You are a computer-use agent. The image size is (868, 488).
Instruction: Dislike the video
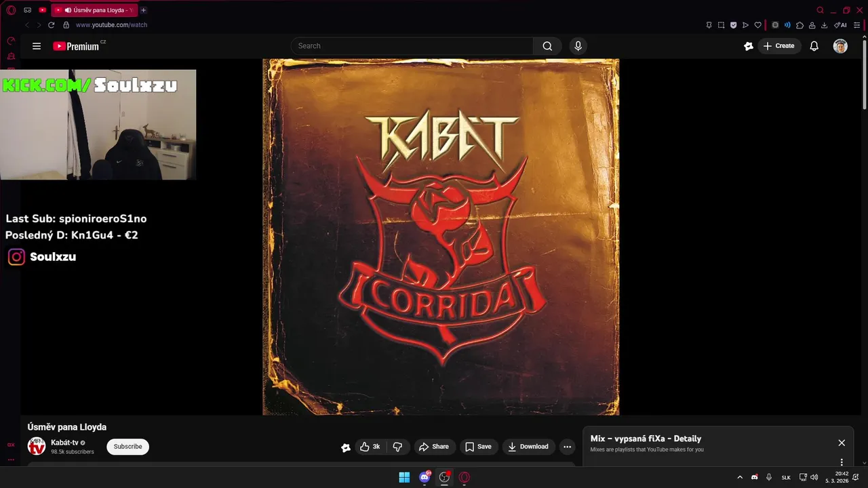(397, 447)
